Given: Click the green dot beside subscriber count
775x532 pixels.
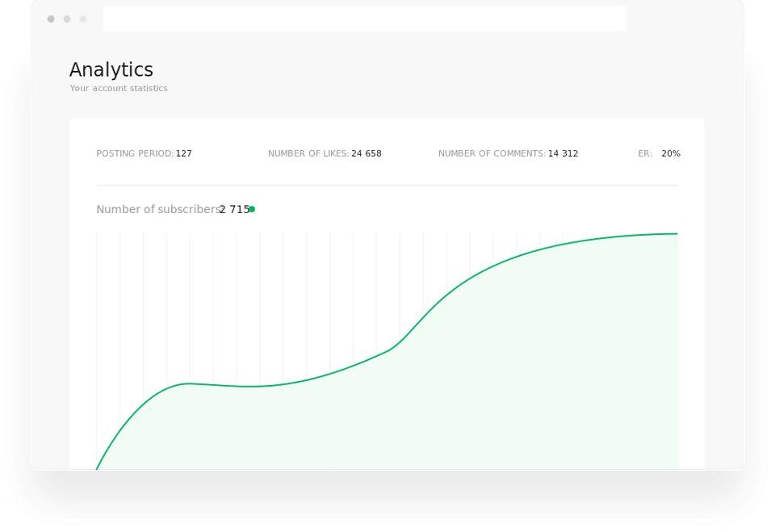Looking at the screenshot, I should pos(252,209).
